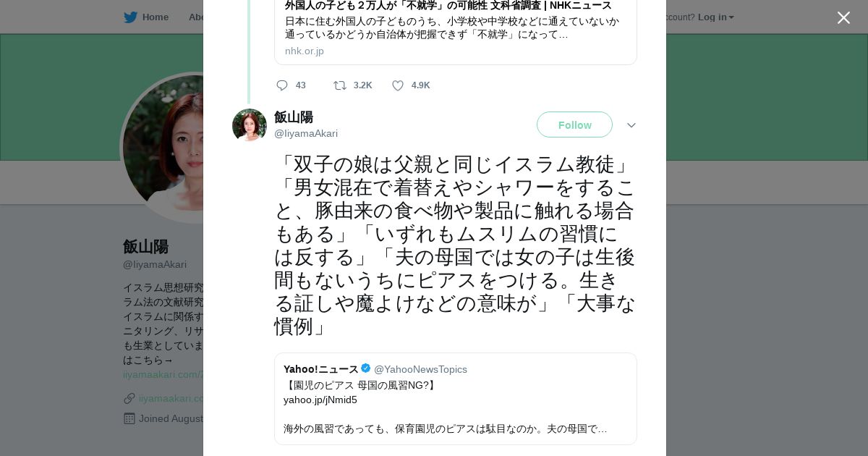Image resolution: width=868 pixels, height=456 pixels.
Task: Open tweet author's small avatar
Action: 250,125
